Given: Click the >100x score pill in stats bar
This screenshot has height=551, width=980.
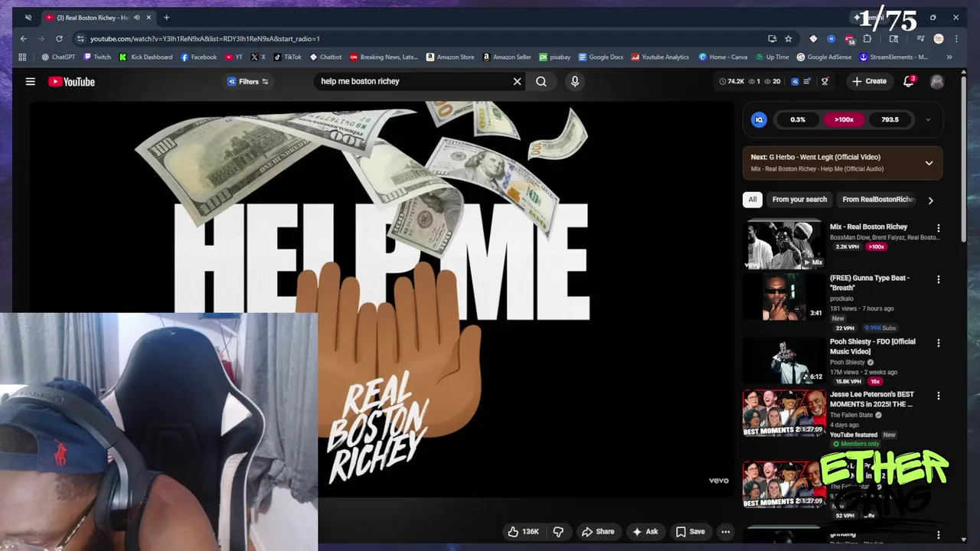Looking at the screenshot, I should (844, 119).
